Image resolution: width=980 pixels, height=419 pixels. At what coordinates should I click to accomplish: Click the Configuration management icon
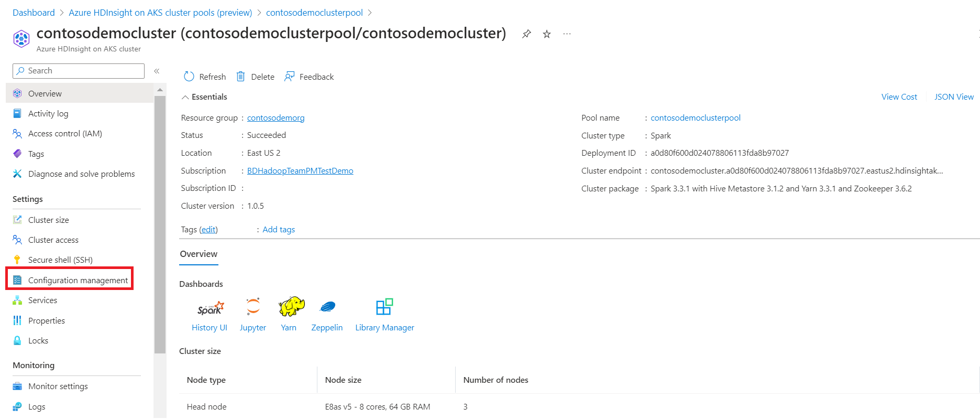pos(17,280)
